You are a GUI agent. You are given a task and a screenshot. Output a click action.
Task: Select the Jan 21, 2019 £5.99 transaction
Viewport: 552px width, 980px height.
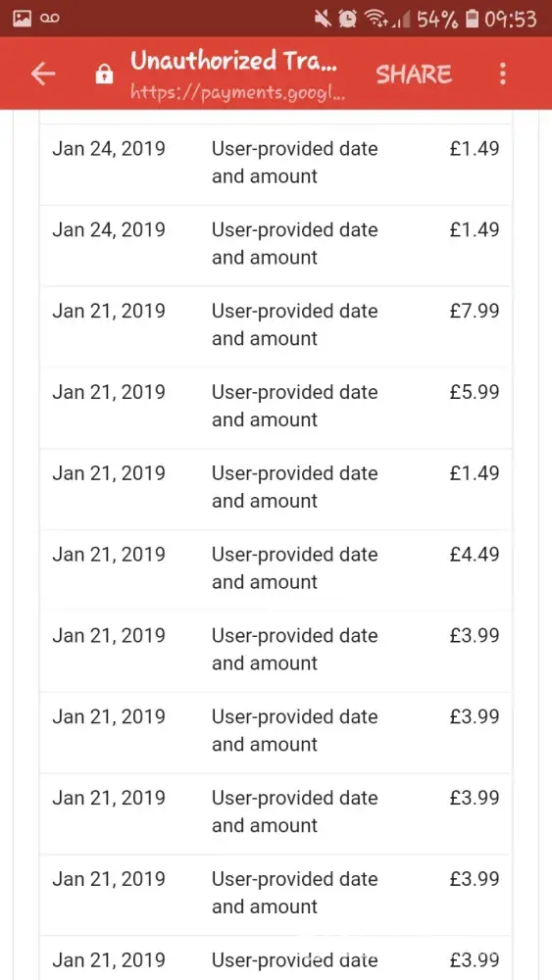point(276,408)
